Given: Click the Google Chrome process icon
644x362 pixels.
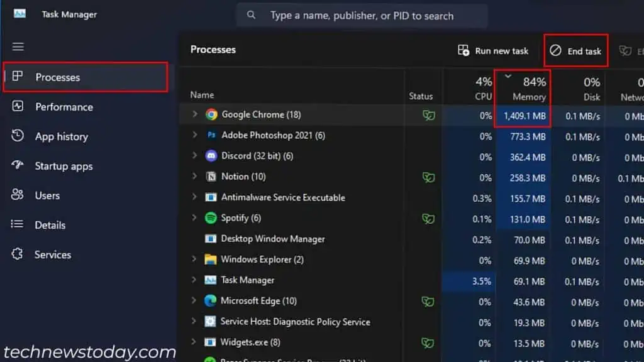Looking at the screenshot, I should click(211, 114).
